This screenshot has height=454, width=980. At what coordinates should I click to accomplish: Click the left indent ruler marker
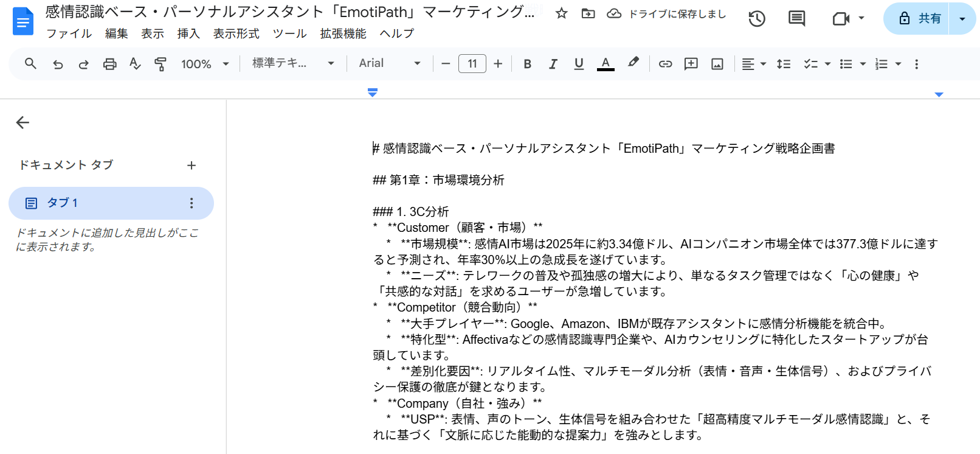[x=373, y=93]
